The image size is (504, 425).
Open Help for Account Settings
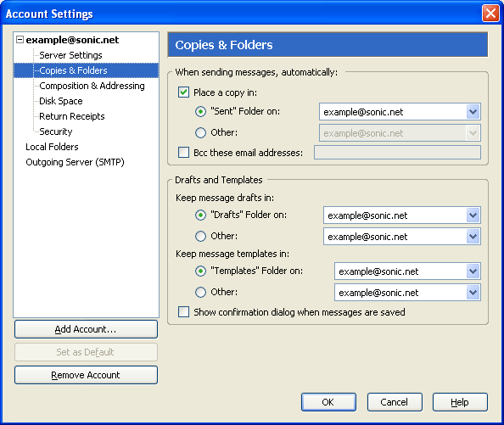460,402
